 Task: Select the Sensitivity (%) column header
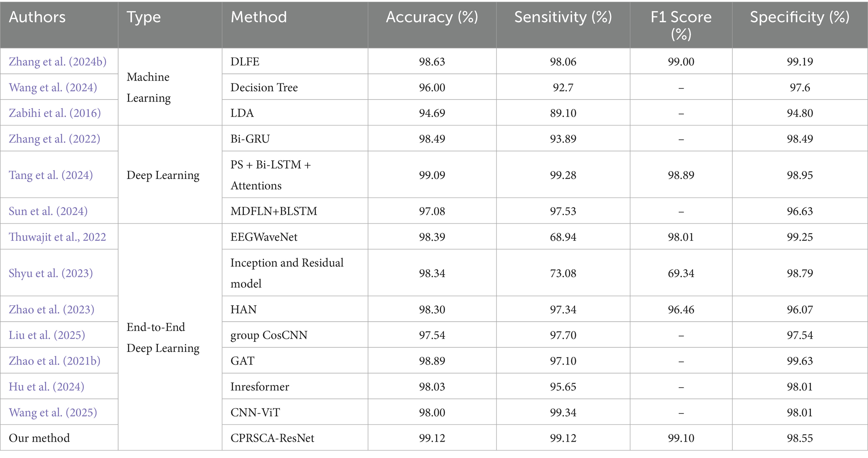tap(563, 17)
